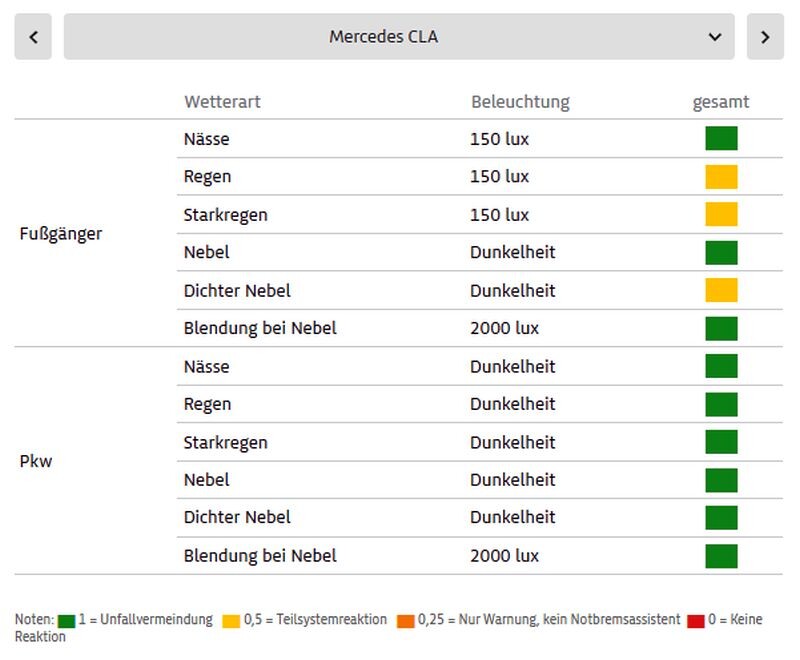
Task: Select the Fußgänger row group label
Action: pyautogui.click(x=61, y=234)
